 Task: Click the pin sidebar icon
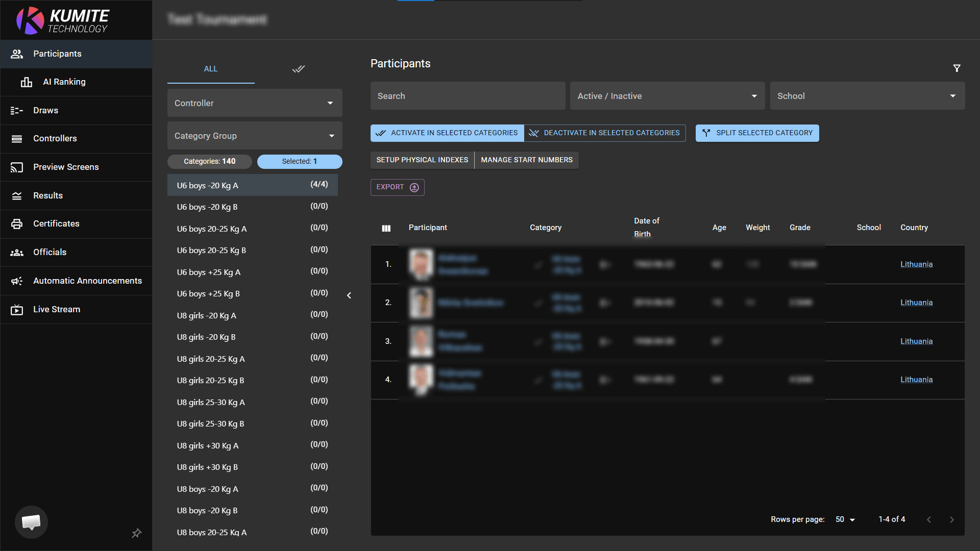[x=136, y=533]
